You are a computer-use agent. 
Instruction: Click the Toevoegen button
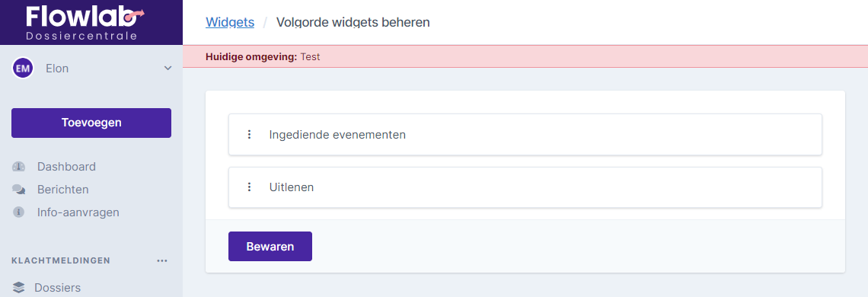pyautogui.click(x=91, y=123)
